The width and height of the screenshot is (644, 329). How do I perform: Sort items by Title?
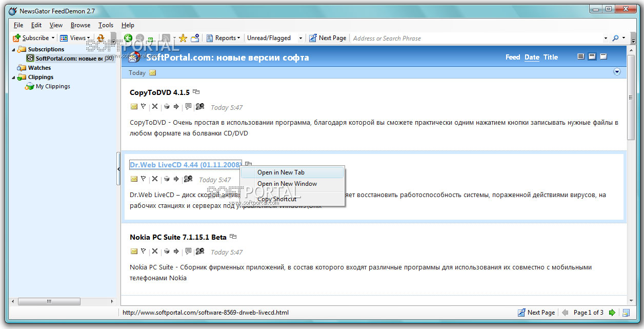[551, 57]
